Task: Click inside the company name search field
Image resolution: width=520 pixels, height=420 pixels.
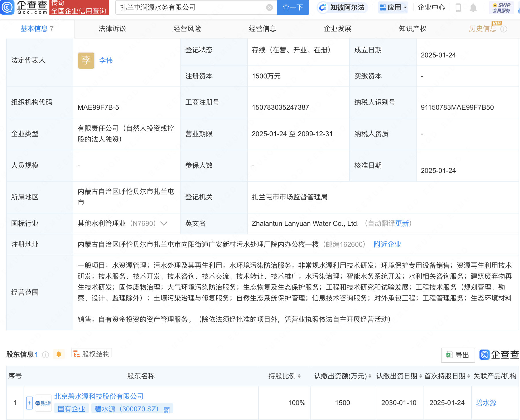Action: [x=190, y=7]
